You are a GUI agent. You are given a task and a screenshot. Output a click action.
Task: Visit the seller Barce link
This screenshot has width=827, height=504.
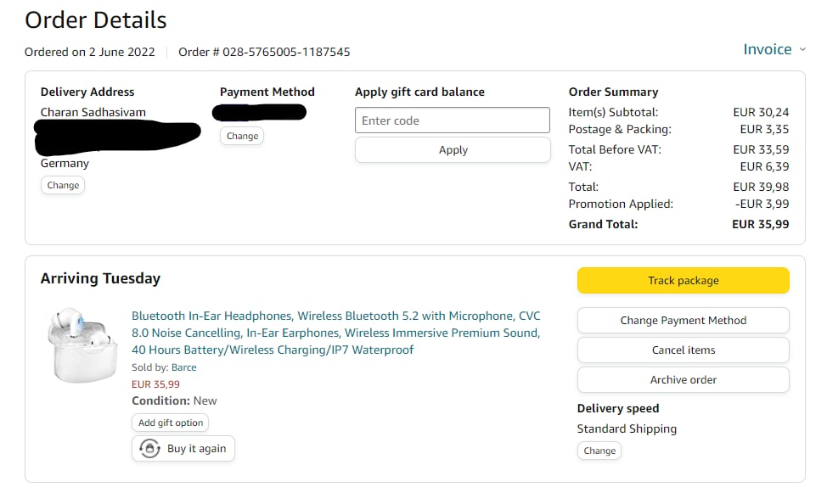(183, 367)
